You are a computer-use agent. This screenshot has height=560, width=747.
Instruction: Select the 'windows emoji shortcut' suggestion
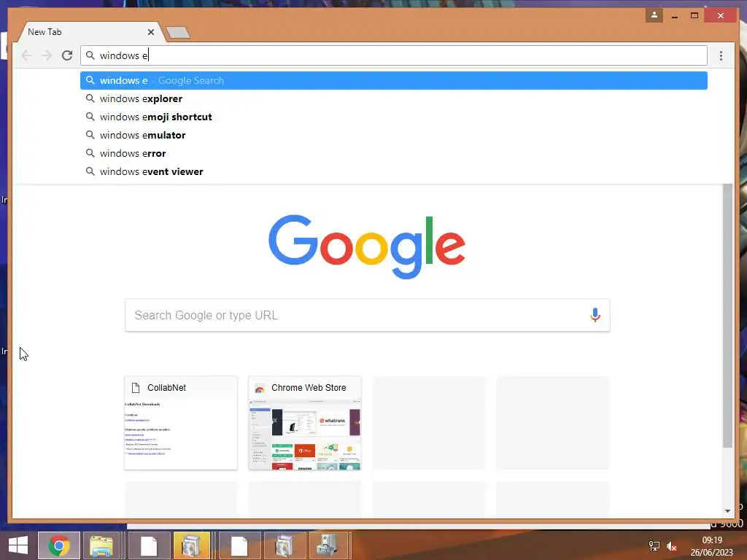point(393,117)
